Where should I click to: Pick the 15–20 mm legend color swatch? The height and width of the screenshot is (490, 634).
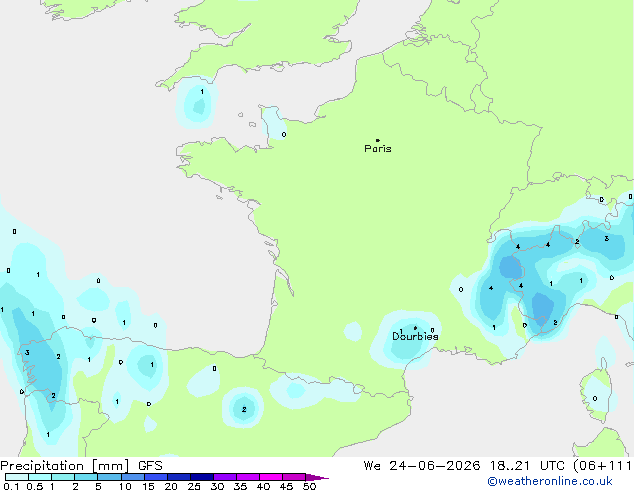[155, 477]
